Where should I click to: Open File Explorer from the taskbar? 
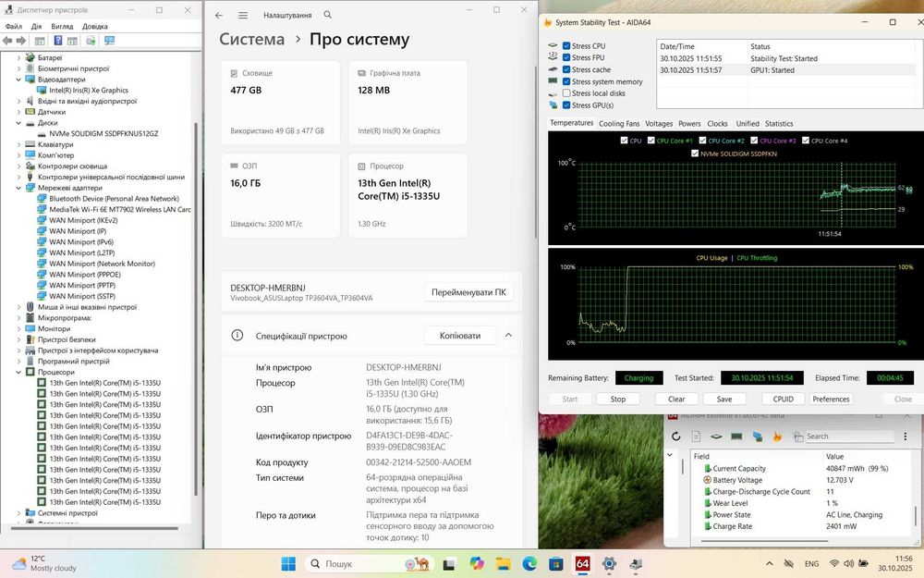click(x=503, y=564)
